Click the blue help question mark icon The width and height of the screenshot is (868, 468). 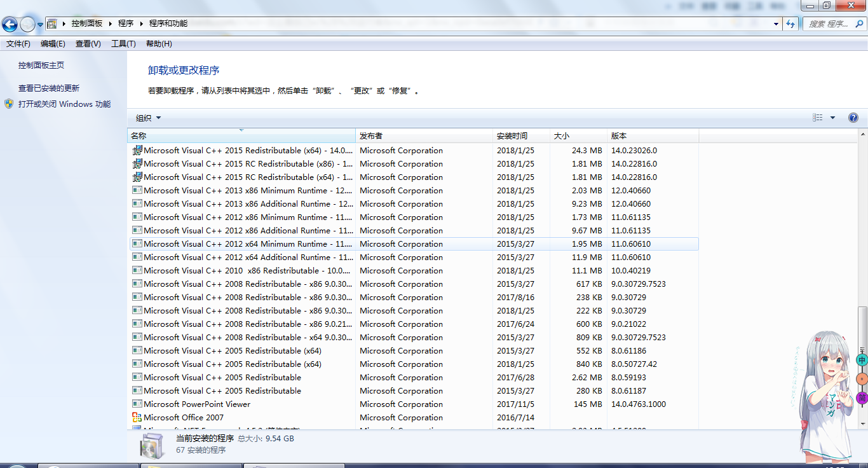853,118
